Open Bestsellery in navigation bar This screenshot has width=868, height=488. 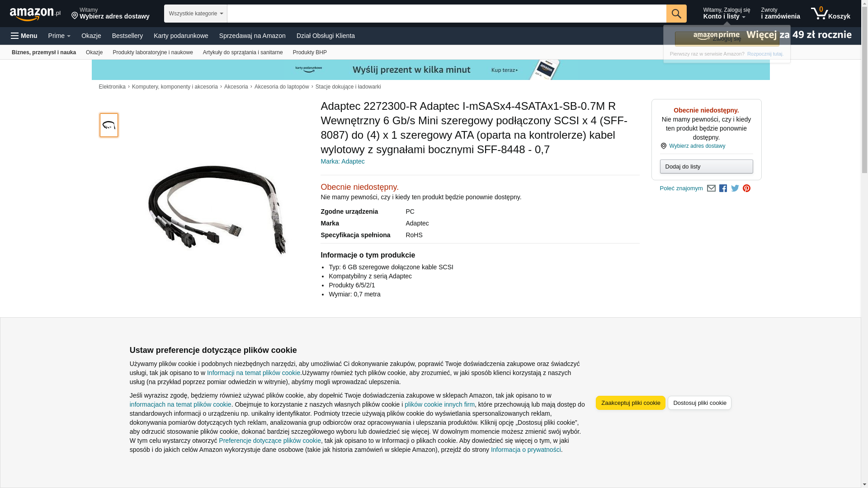click(127, 36)
